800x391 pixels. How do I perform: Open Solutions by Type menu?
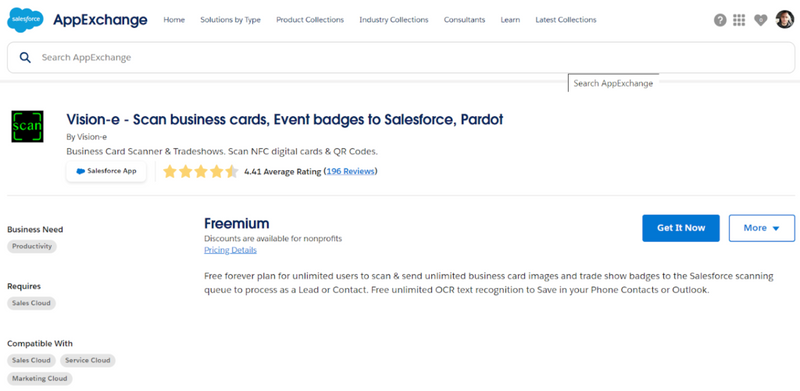230,20
